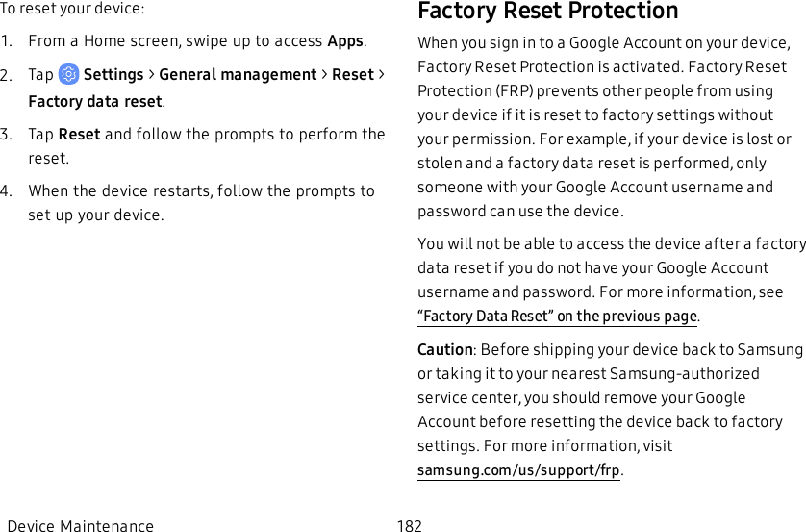The width and height of the screenshot is (806, 532).
Task: Click the chevron right after General management
Action: coord(324,75)
